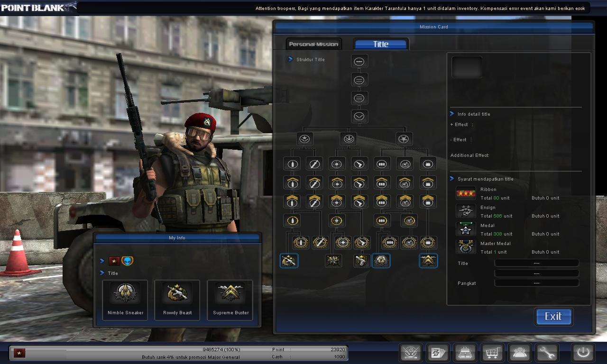The image size is (607, 364).
Task: Switch to the Personal Mission tab
Action: (x=313, y=44)
